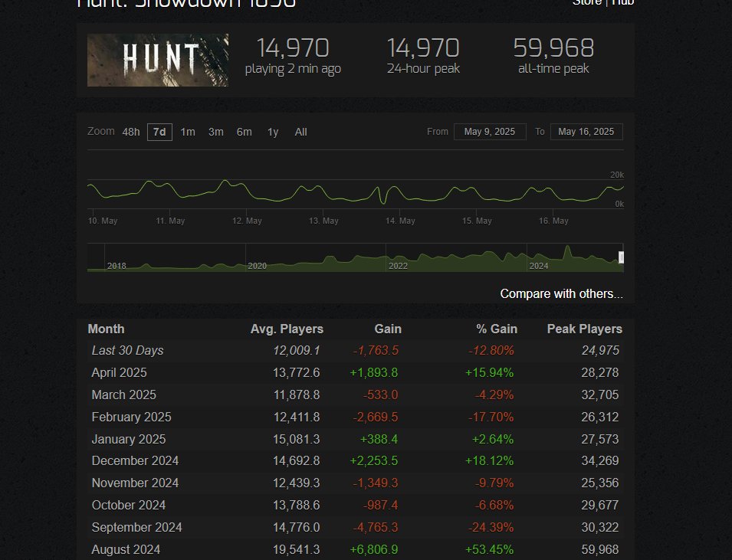The image size is (732, 560).
Task: Select the 3m zoom range
Action: [215, 132]
